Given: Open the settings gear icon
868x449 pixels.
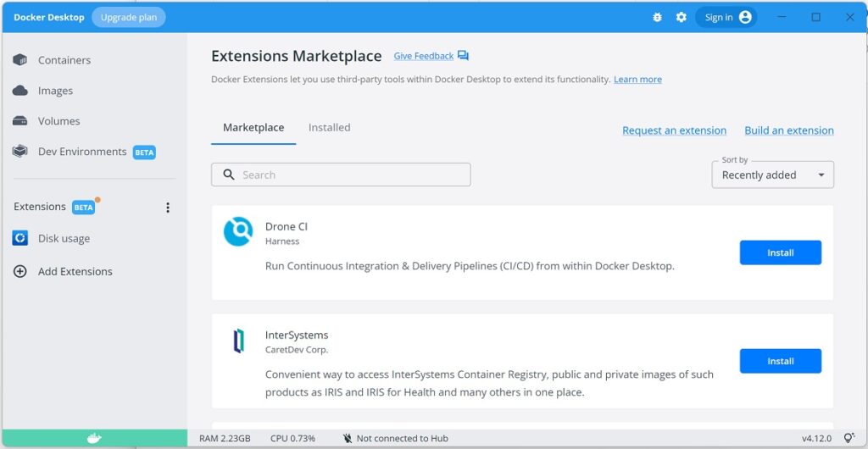Looking at the screenshot, I should pyautogui.click(x=682, y=17).
